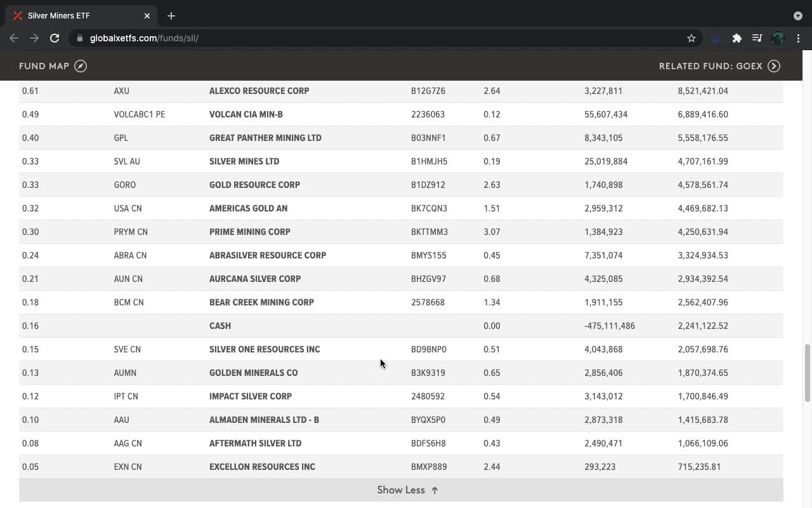This screenshot has width=812, height=508.
Task: Select AMERICAS GOLD AN name
Action: coord(248,208)
